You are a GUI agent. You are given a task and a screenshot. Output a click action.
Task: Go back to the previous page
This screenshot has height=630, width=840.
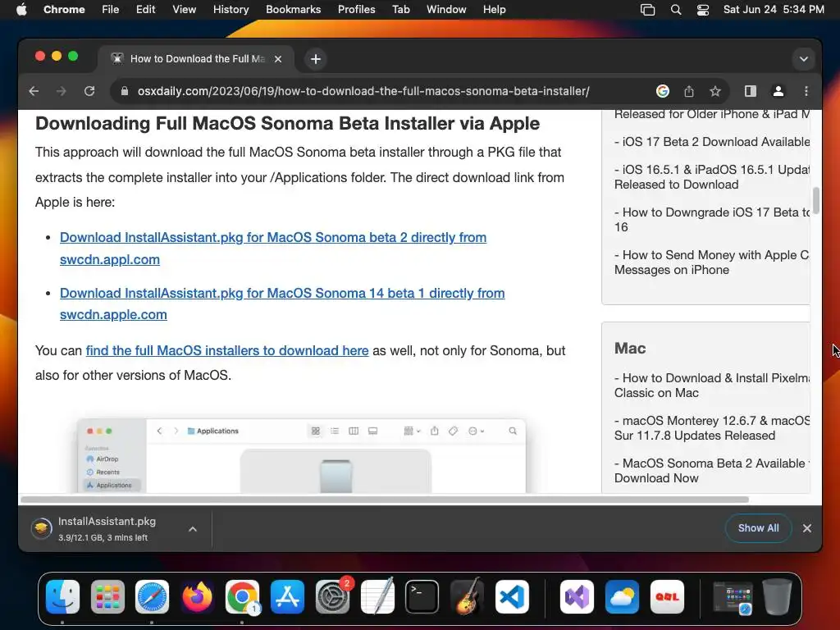34,91
